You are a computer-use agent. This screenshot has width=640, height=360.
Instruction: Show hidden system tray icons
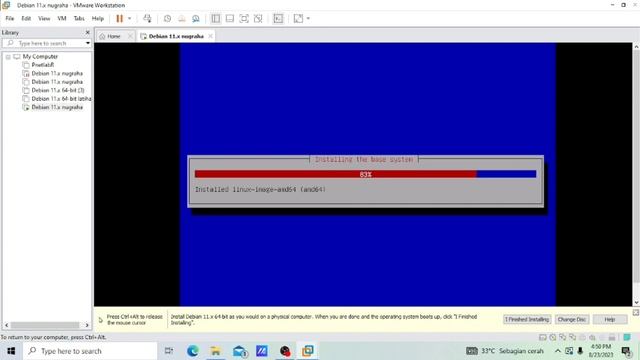[558, 351]
